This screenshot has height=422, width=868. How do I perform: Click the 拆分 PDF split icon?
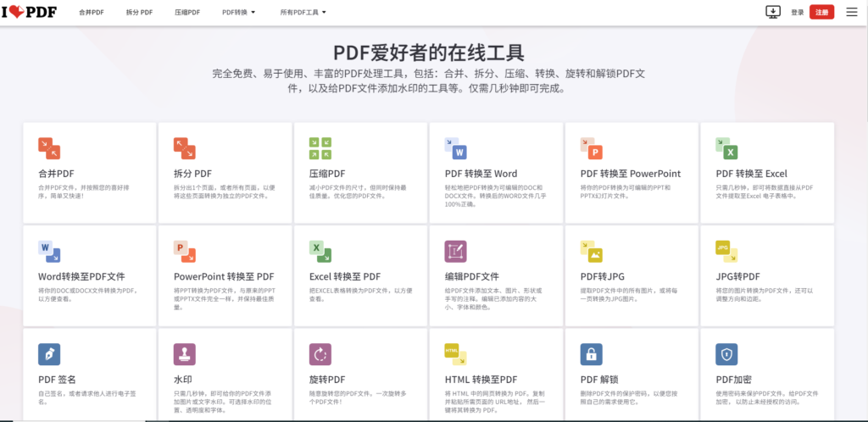tap(184, 148)
